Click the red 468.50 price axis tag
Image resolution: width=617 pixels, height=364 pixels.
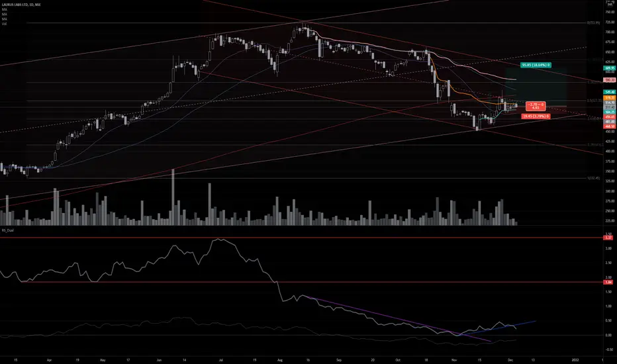click(x=610, y=126)
